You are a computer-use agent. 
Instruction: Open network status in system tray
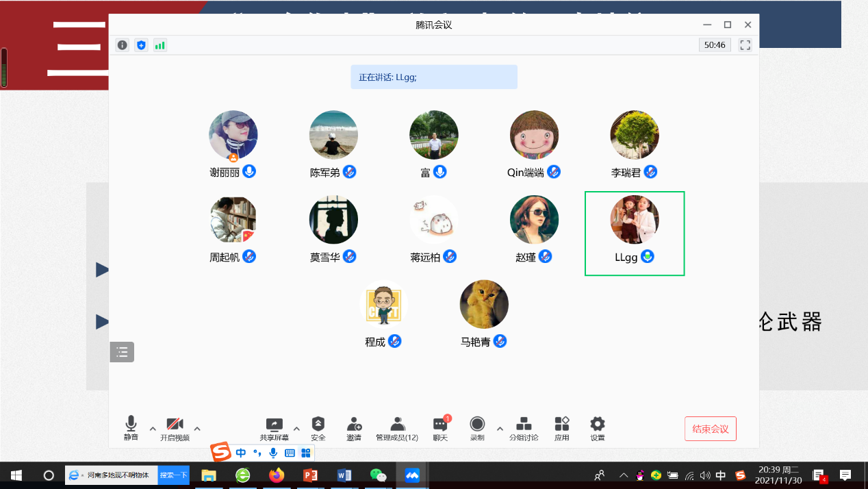pyautogui.click(x=689, y=475)
